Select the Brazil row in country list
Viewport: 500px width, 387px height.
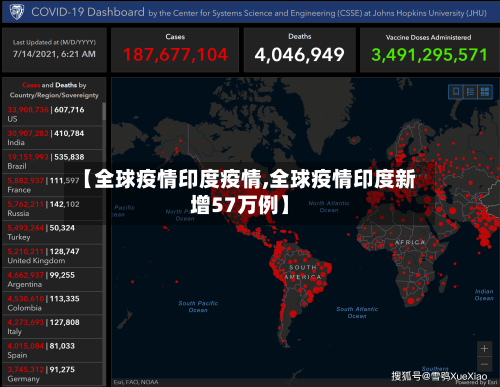52,161
